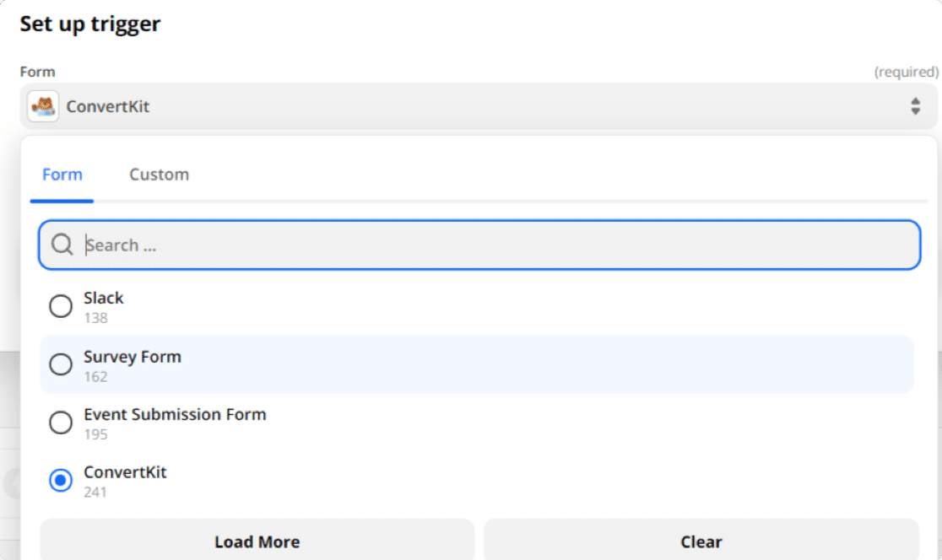
Task: Click the 'ConvertKit' label in the list
Action: (x=125, y=471)
